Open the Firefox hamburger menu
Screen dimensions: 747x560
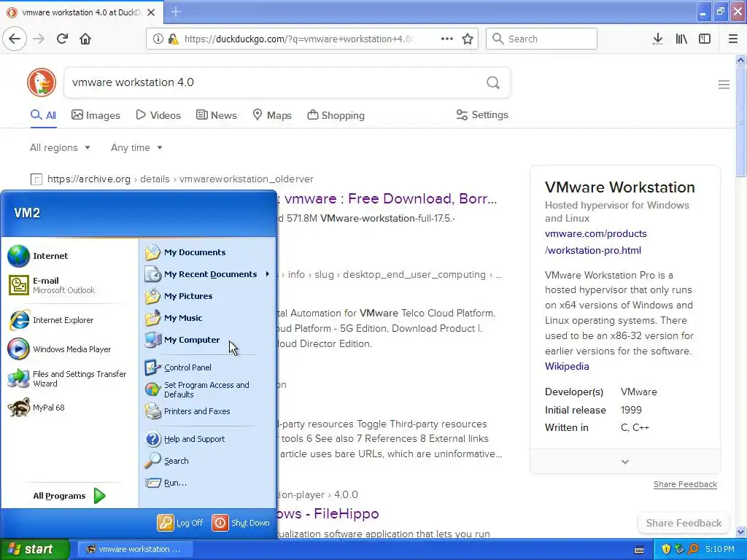[x=733, y=39]
